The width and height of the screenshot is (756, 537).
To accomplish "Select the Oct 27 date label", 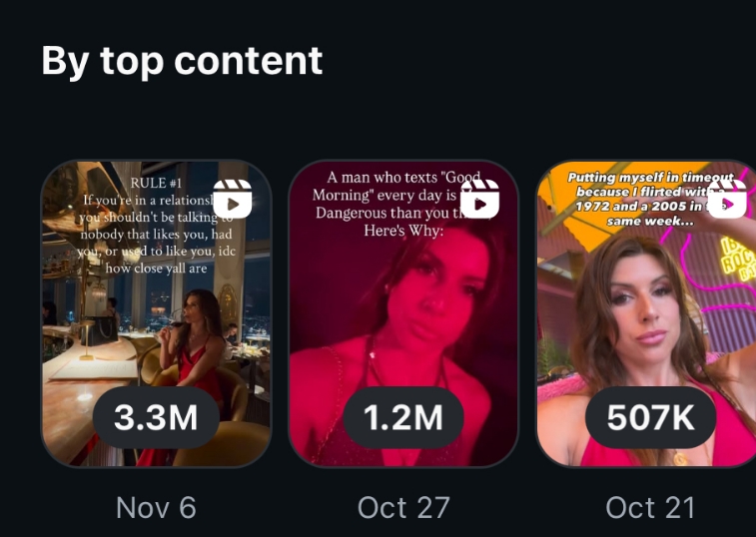I will pos(403,508).
